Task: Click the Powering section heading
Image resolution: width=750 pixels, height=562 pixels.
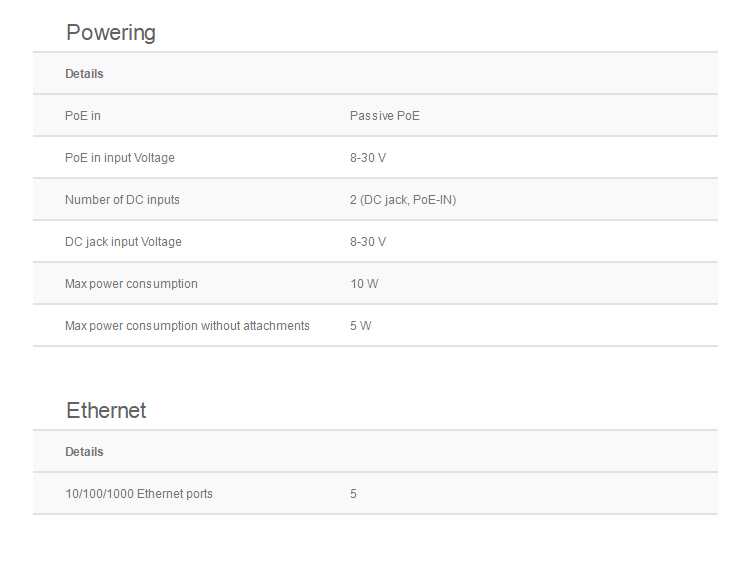Action: point(111,33)
